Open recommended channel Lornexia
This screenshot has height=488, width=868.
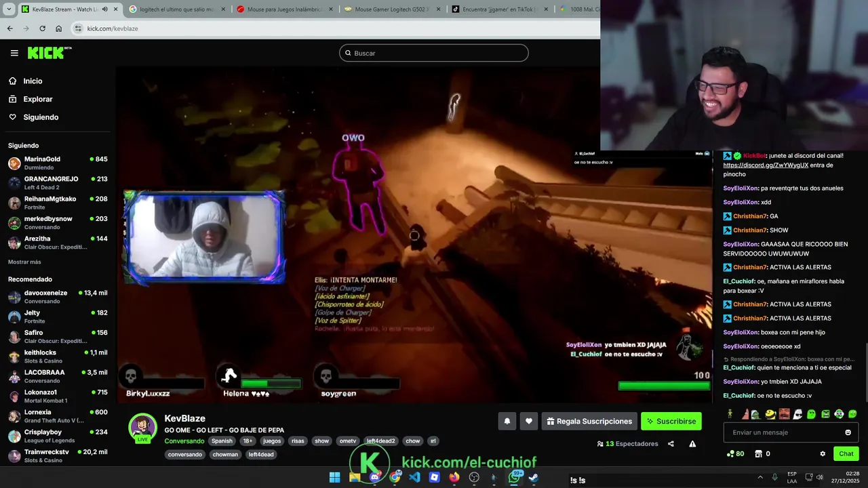[58, 415]
